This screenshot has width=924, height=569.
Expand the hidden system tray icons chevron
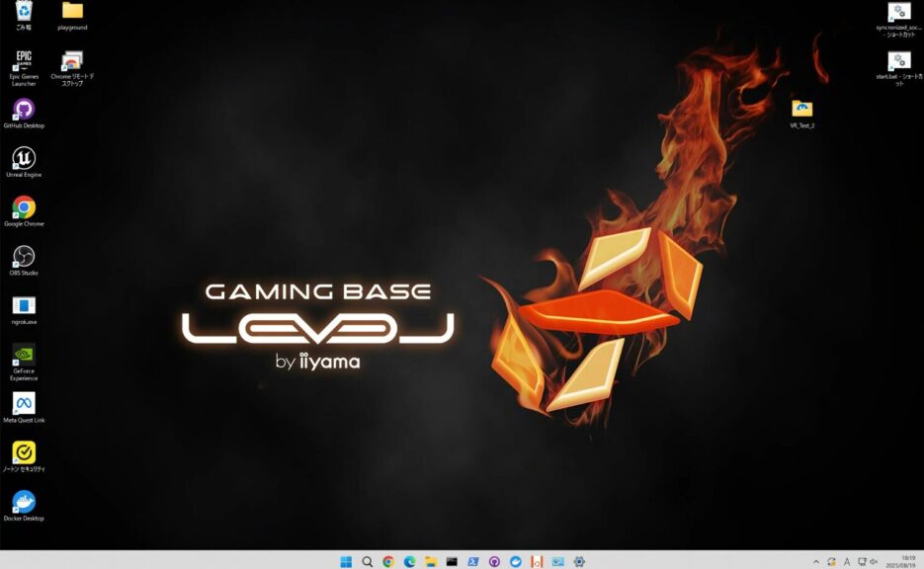816,562
